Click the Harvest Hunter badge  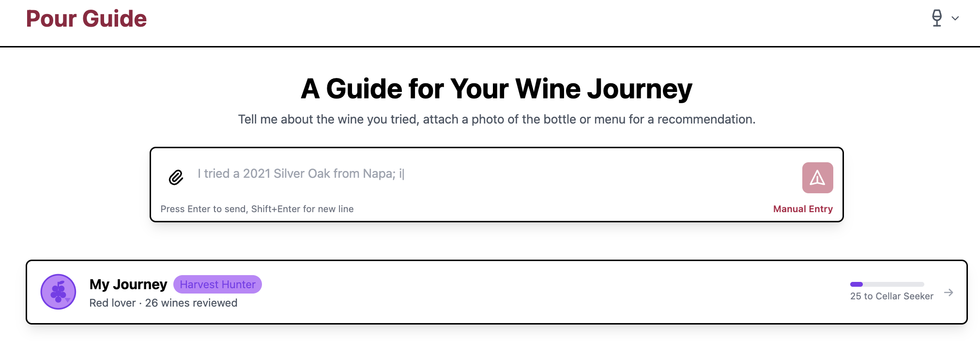coord(217,284)
